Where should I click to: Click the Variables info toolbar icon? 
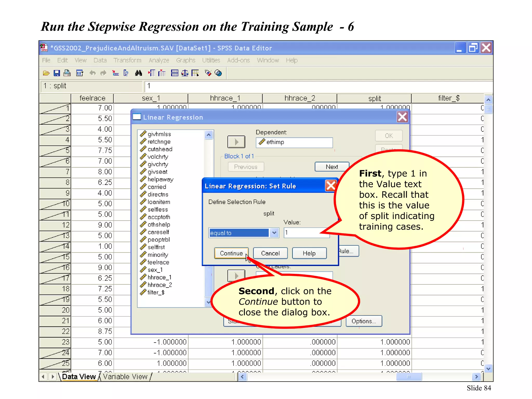126,73
